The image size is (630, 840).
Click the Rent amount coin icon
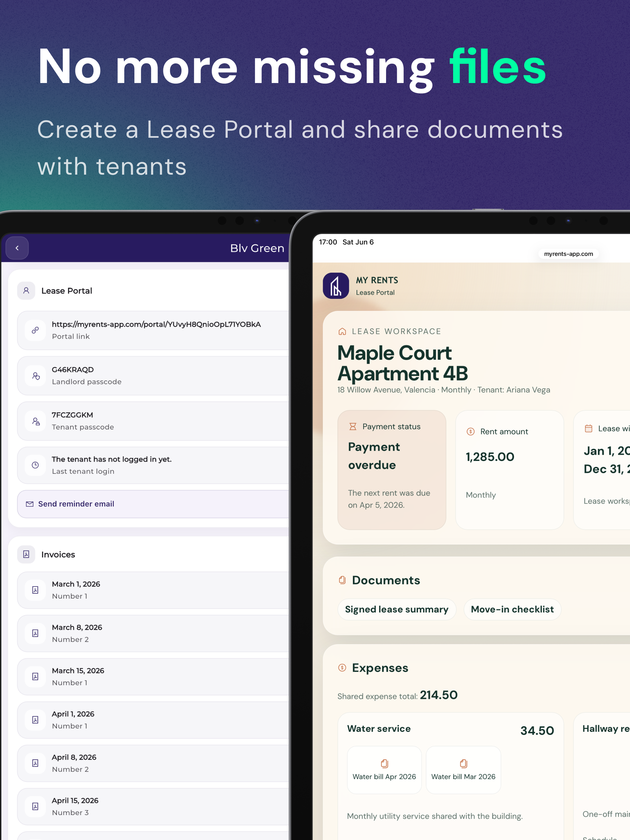click(x=470, y=431)
